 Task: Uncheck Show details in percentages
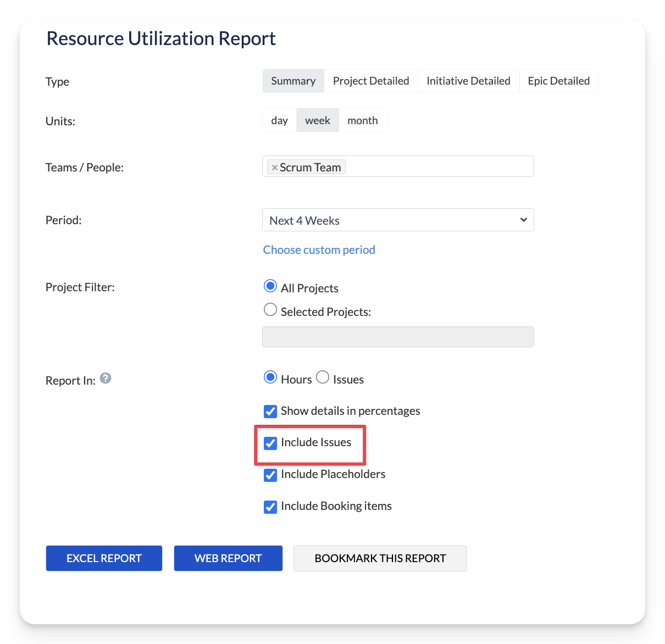(x=270, y=412)
